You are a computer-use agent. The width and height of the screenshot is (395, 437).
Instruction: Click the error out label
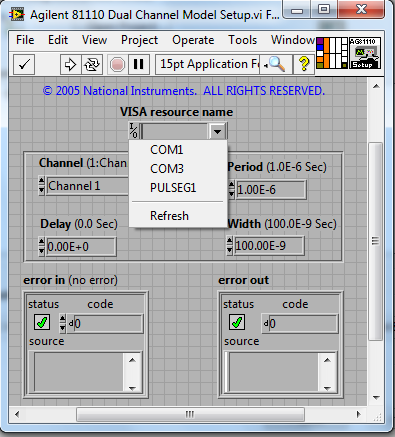[x=243, y=280]
